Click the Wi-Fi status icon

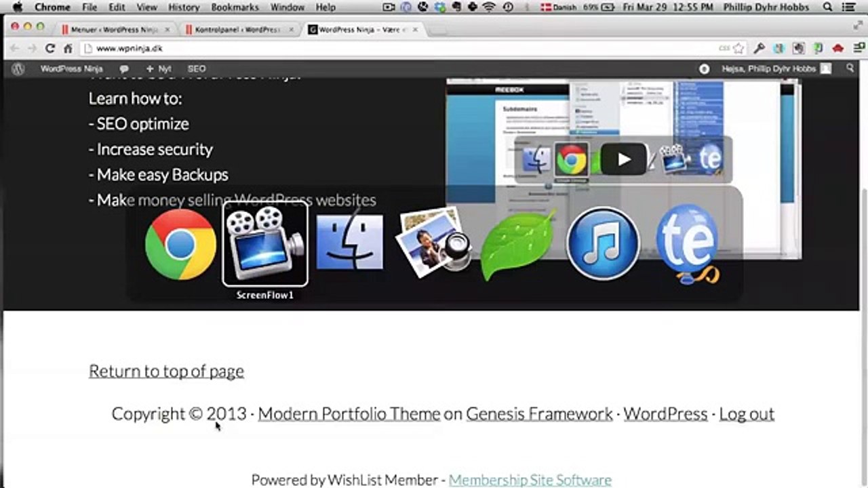pyautogui.click(x=489, y=7)
